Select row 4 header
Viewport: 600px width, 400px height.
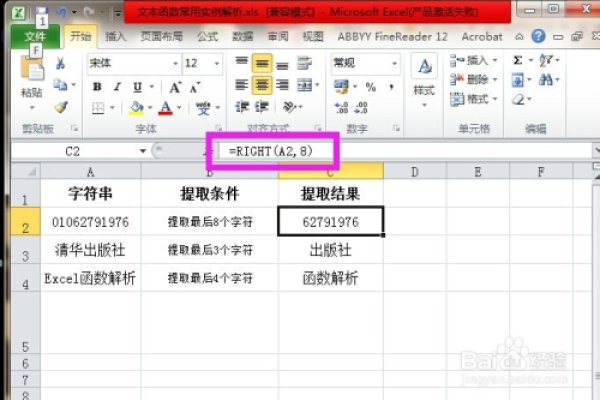25,278
